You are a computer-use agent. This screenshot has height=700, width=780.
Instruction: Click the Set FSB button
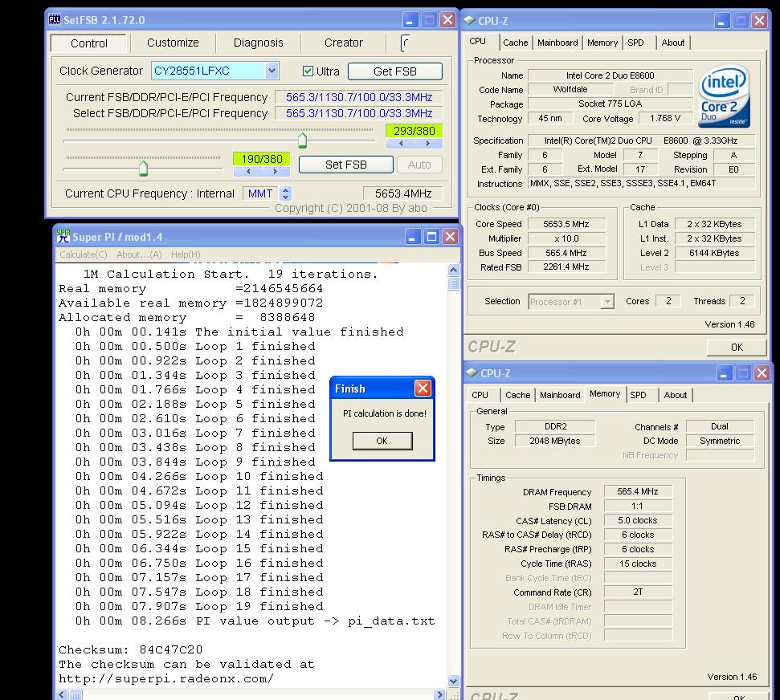coord(345,165)
